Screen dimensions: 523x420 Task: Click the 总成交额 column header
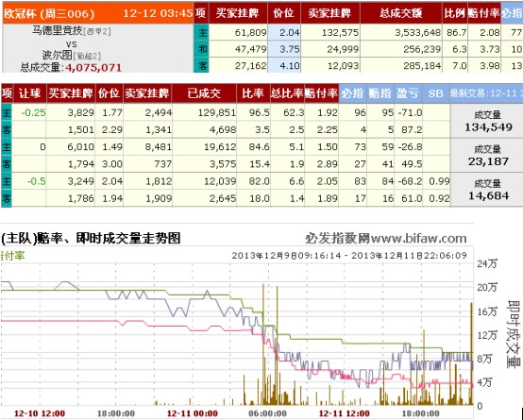click(x=401, y=13)
